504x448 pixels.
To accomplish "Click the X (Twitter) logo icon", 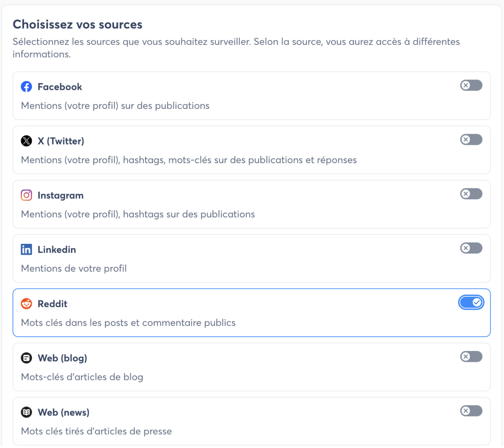I will (x=26, y=141).
